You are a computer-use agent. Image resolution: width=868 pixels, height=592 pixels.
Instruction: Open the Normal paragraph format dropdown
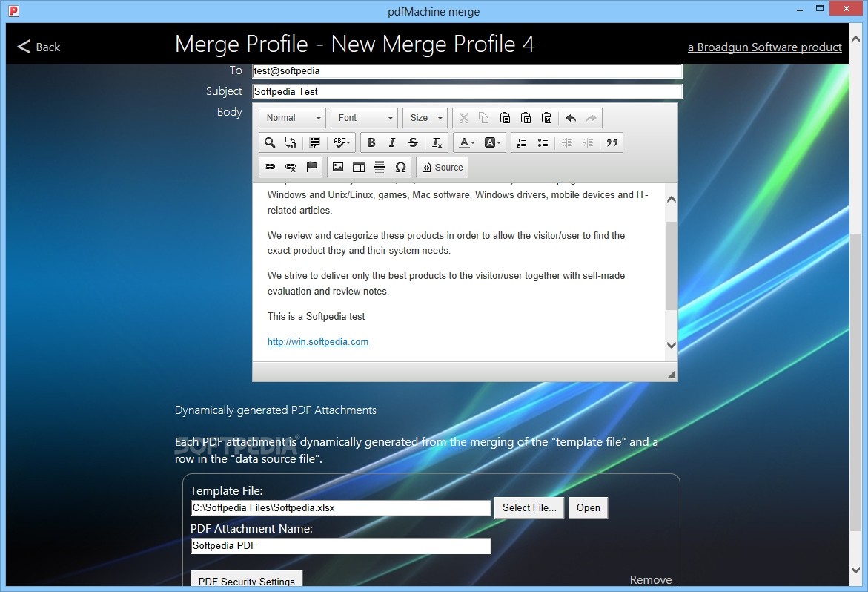292,118
